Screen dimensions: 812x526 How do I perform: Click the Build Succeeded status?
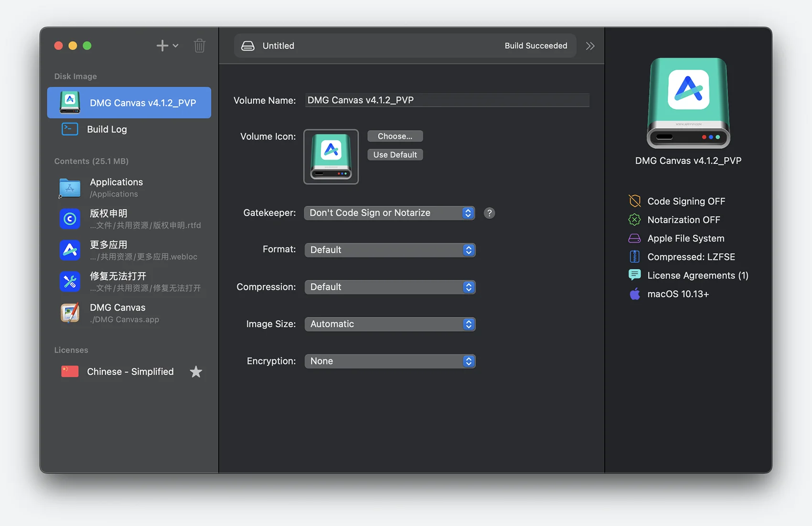pos(536,46)
